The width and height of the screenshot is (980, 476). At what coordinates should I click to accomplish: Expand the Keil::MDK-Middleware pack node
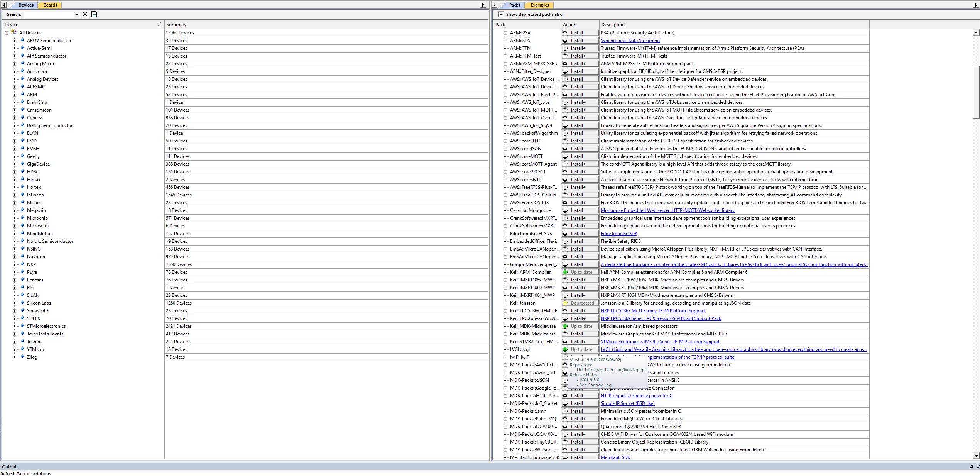505,326
